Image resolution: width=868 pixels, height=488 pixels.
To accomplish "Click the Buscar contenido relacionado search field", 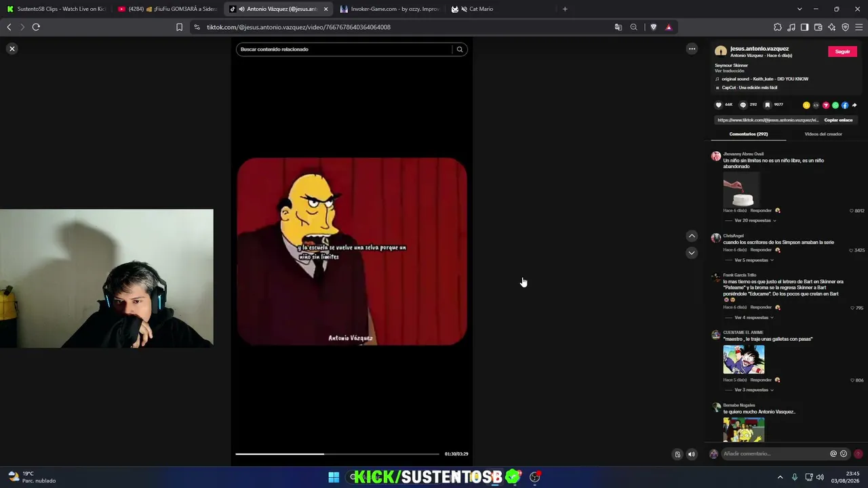I will coord(344,49).
